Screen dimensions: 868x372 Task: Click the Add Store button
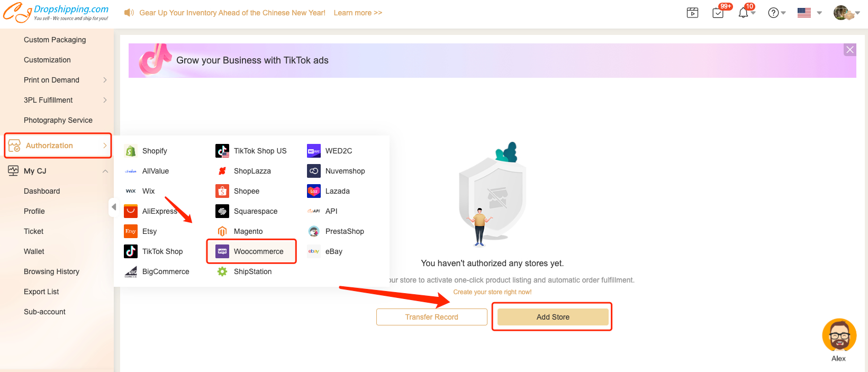(553, 317)
